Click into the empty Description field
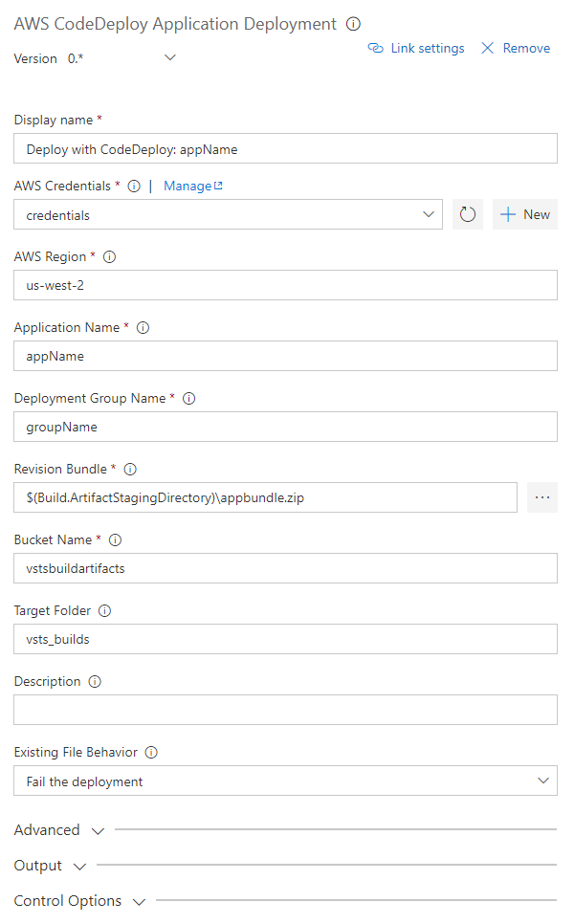The image size is (574, 924). (285, 710)
